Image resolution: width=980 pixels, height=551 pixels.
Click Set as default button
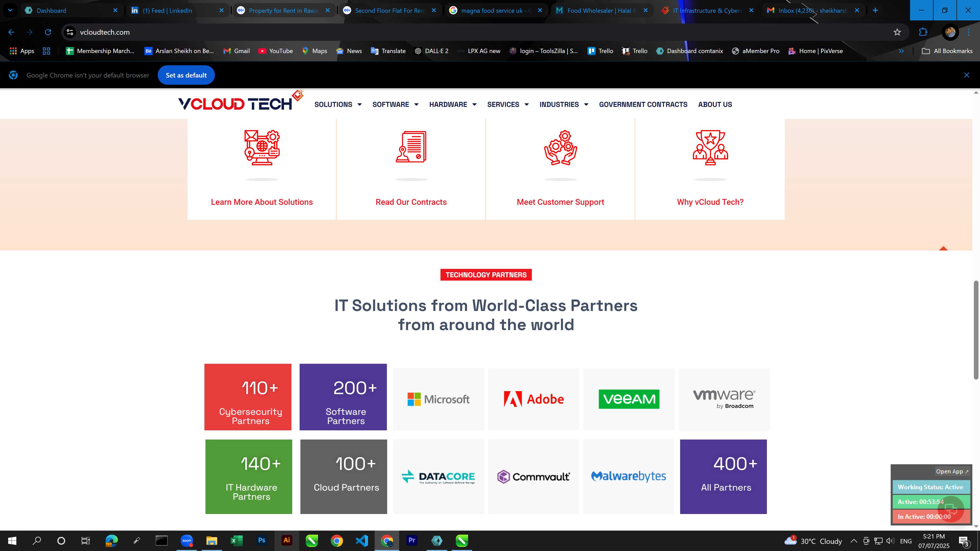pos(186,75)
